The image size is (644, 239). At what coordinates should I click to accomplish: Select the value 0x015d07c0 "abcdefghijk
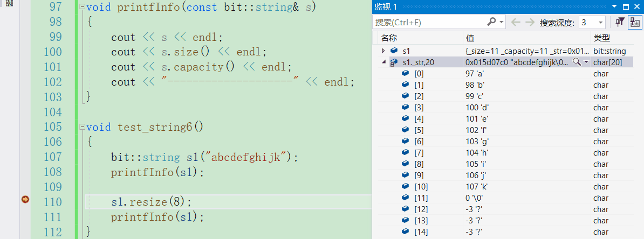517,62
